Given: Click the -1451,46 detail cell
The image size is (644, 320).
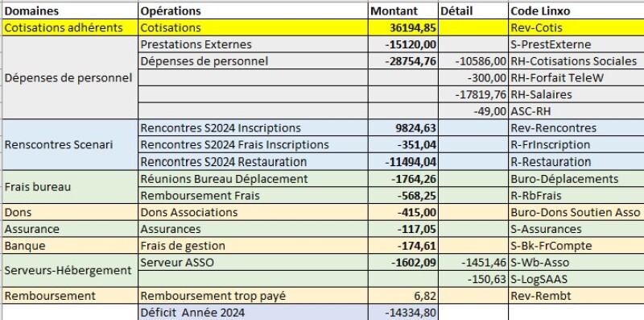Looking at the screenshot, I should click(x=473, y=263).
